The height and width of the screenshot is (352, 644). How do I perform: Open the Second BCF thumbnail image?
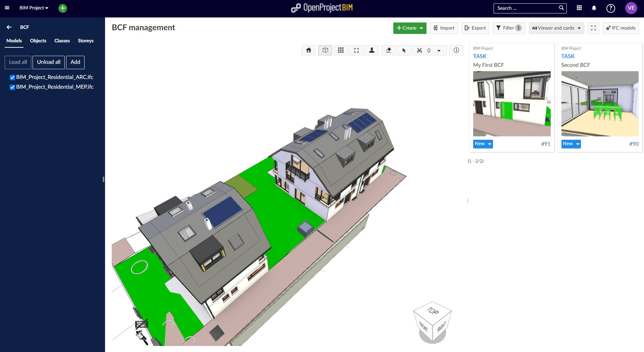click(600, 103)
